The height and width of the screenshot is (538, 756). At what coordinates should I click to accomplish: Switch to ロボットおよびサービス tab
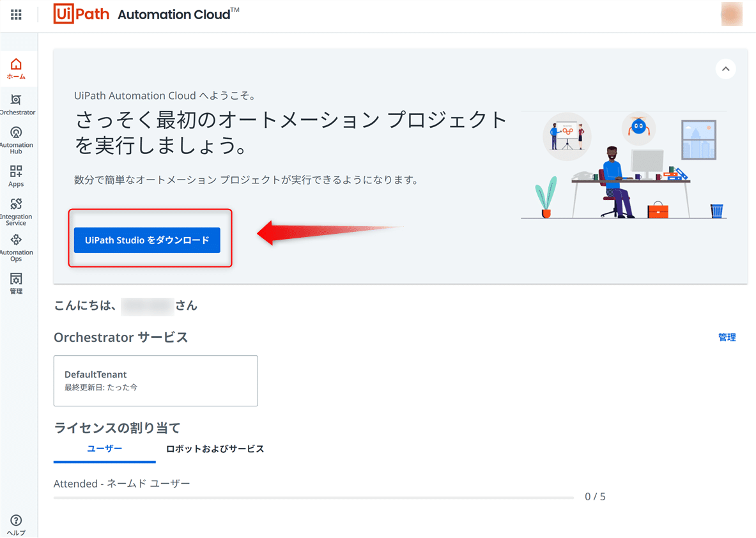215,449
